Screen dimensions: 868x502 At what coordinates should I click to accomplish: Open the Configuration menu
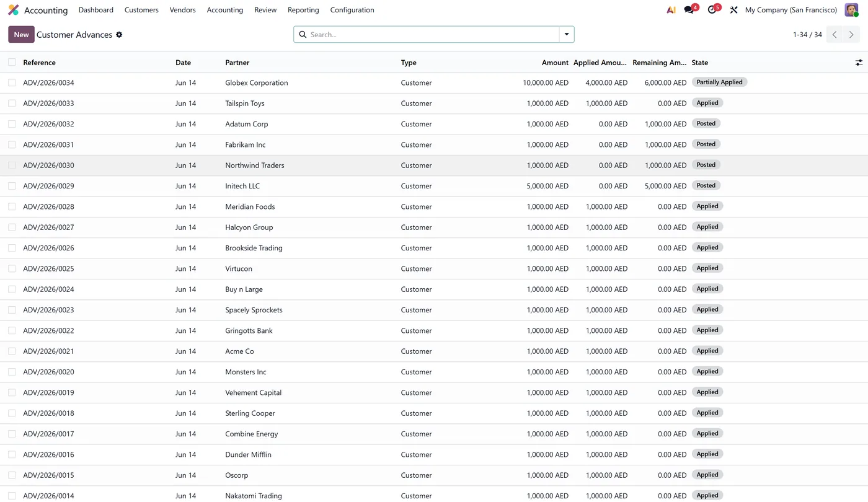coord(352,10)
